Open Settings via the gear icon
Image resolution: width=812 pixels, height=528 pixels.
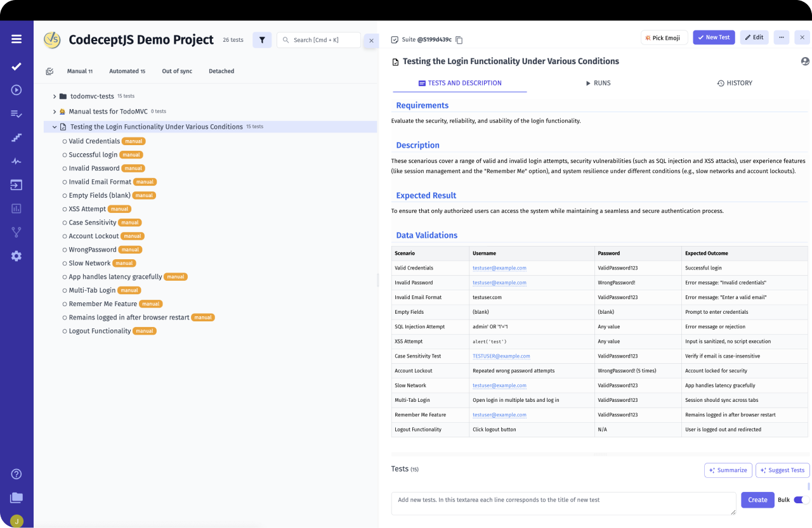tap(16, 255)
